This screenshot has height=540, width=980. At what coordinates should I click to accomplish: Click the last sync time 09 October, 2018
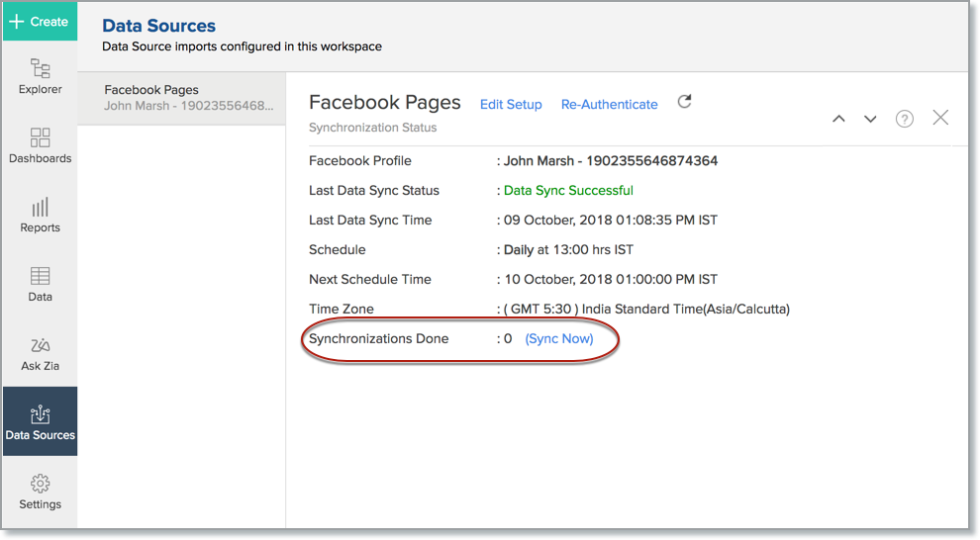coord(611,221)
